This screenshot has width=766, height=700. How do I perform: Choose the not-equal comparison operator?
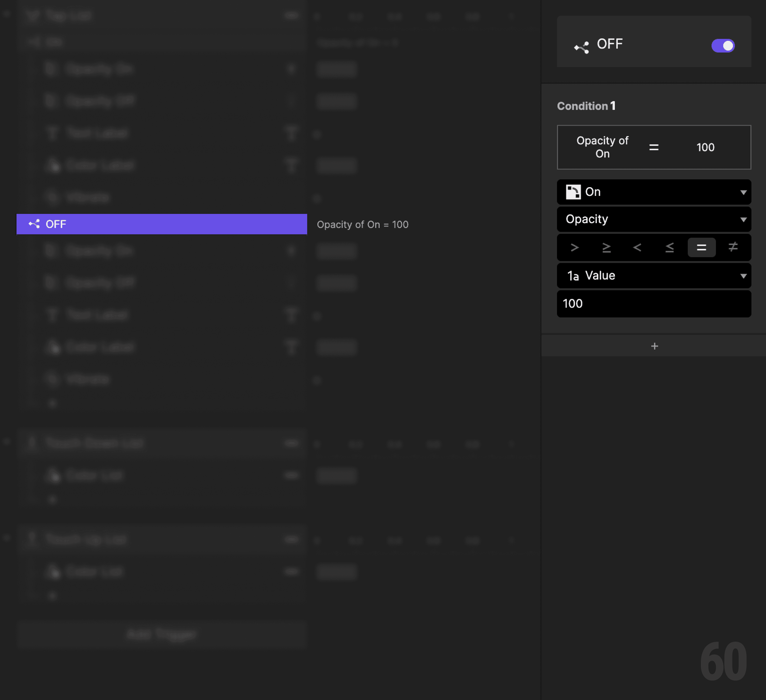coord(733,247)
